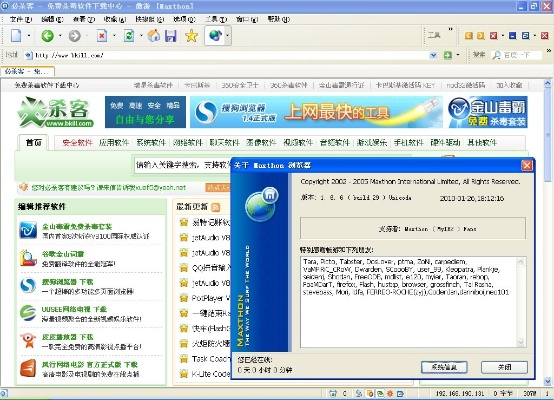Screen dimensions: 554x400
Task: Click the 金山毒霸 software icon in the recommended list
Action: [x=28, y=230]
